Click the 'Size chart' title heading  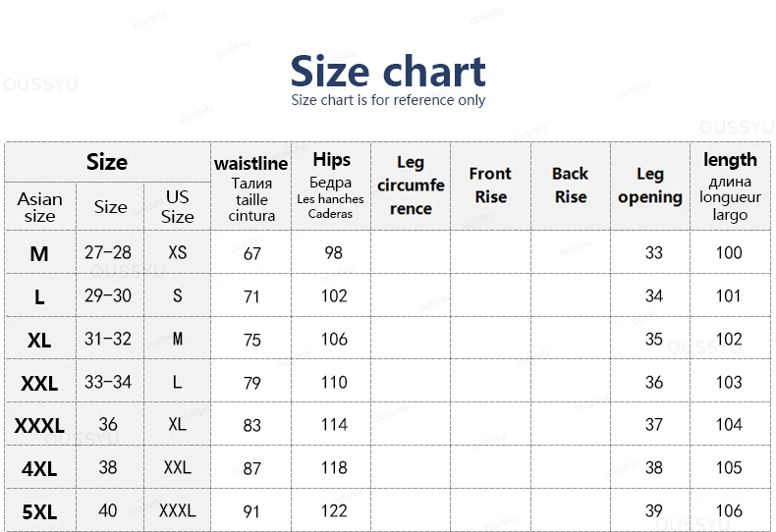click(388, 72)
